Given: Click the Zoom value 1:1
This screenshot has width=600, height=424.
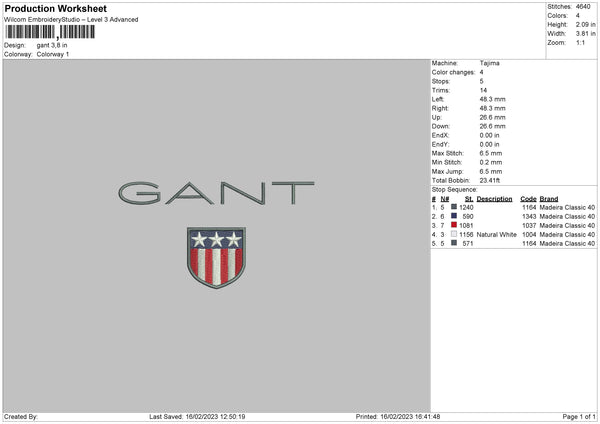Looking at the screenshot, I should (x=580, y=42).
